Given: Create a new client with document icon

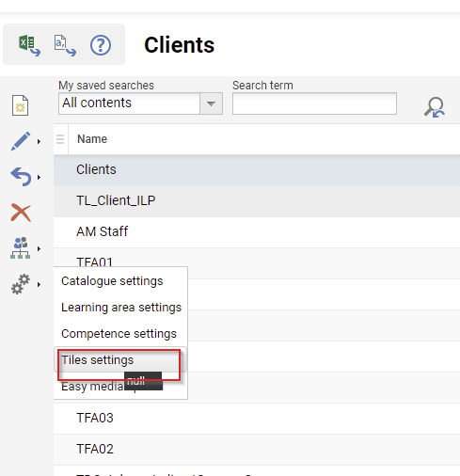Looking at the screenshot, I should tap(21, 105).
